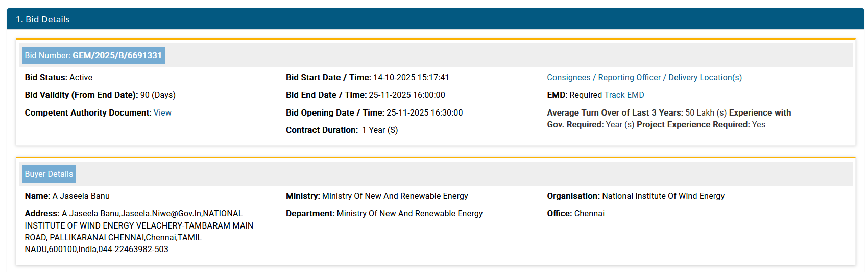
Task: Click Organisation National Institute Of Wind Energy
Action: click(663, 196)
